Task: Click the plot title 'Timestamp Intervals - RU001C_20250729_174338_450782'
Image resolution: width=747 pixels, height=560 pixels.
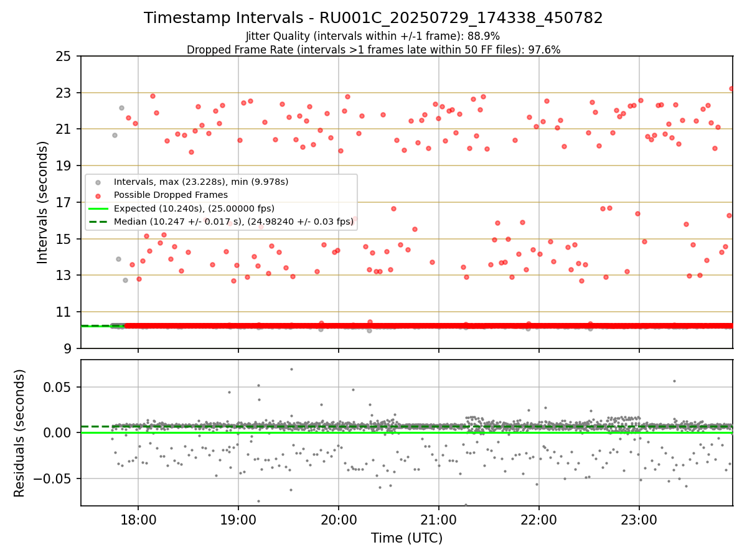Action: click(x=374, y=18)
